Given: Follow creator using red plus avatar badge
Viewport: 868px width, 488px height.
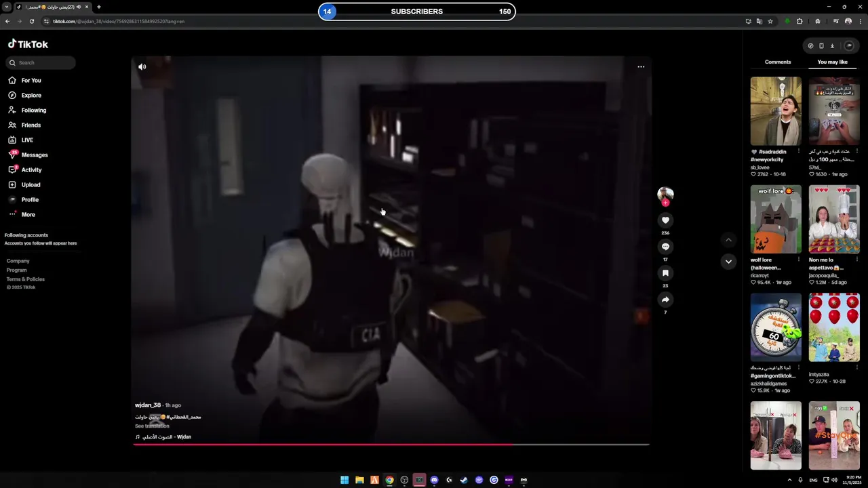Looking at the screenshot, I should (x=665, y=203).
